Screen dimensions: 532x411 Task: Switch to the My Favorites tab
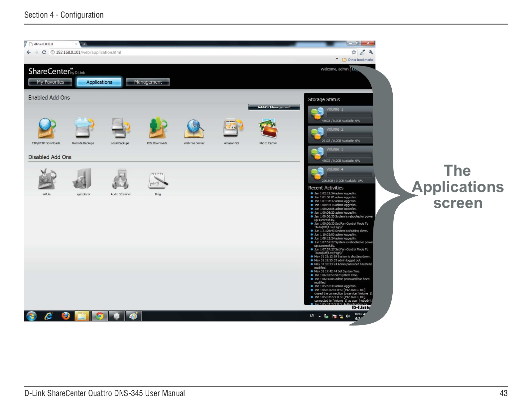(x=50, y=82)
